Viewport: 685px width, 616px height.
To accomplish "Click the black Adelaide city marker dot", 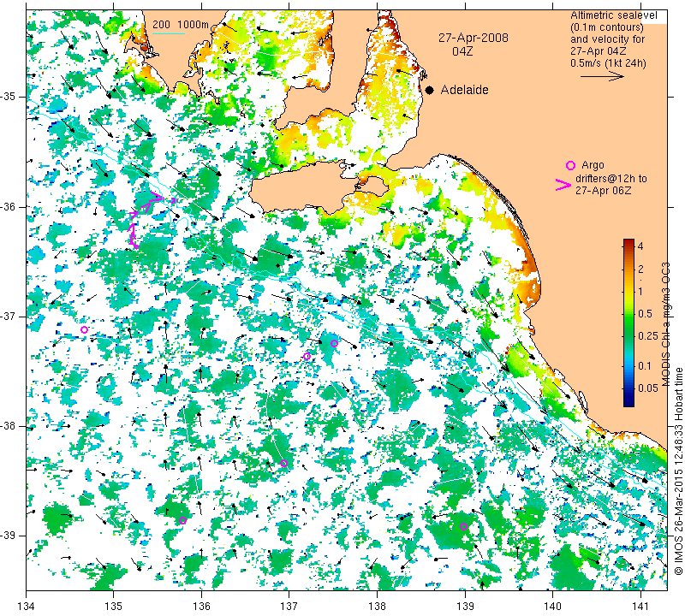I will coord(430,90).
